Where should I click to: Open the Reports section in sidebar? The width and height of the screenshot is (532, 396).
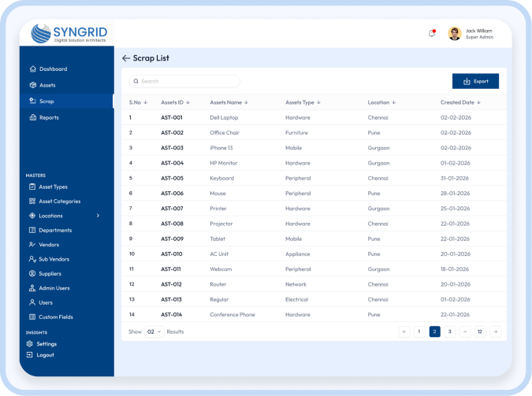tap(49, 117)
